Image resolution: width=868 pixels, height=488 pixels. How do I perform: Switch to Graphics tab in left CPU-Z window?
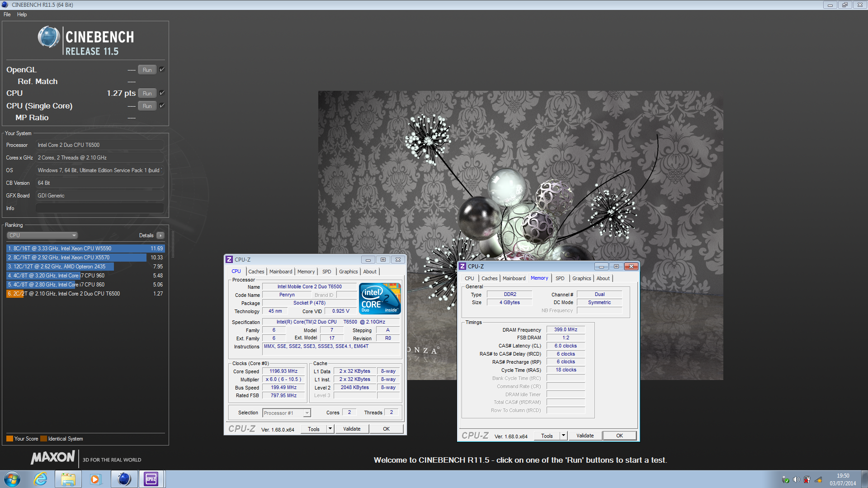tap(349, 272)
